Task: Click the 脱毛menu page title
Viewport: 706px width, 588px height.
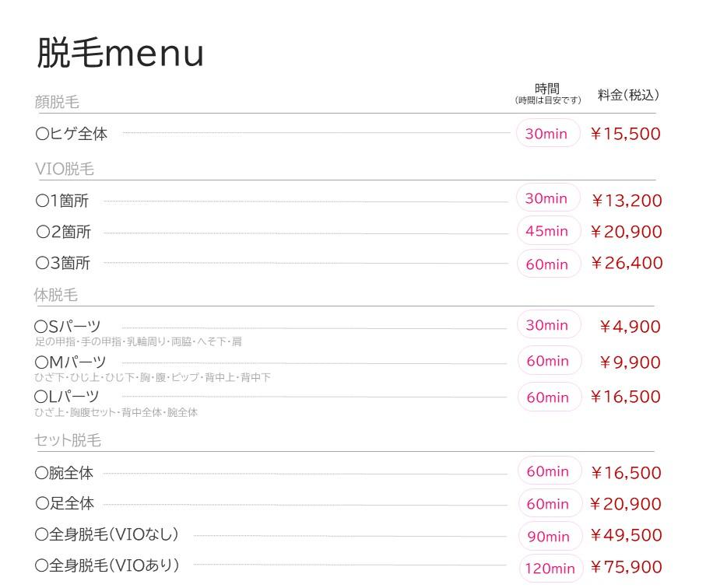Action: point(120,53)
